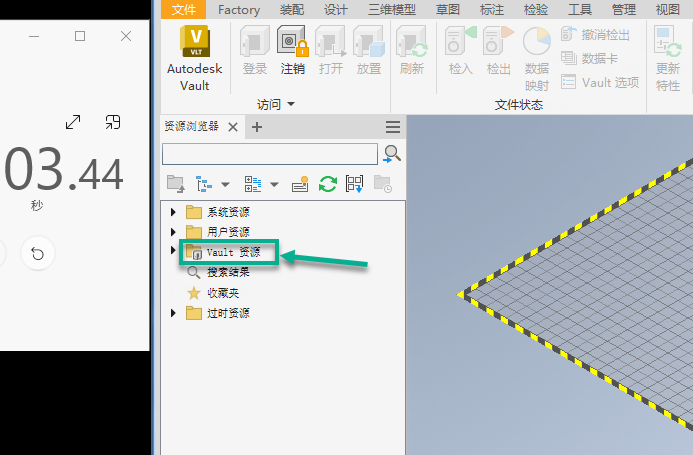The height and width of the screenshot is (455, 693).
Task: Click the asset browser search field
Action: (x=270, y=154)
